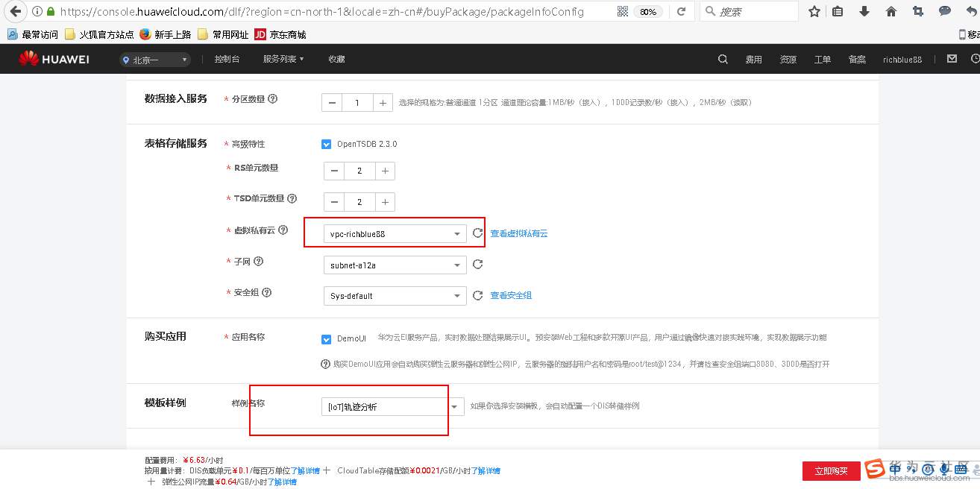
Task: Open the mail notification icon in top navbar
Action: tap(950, 58)
